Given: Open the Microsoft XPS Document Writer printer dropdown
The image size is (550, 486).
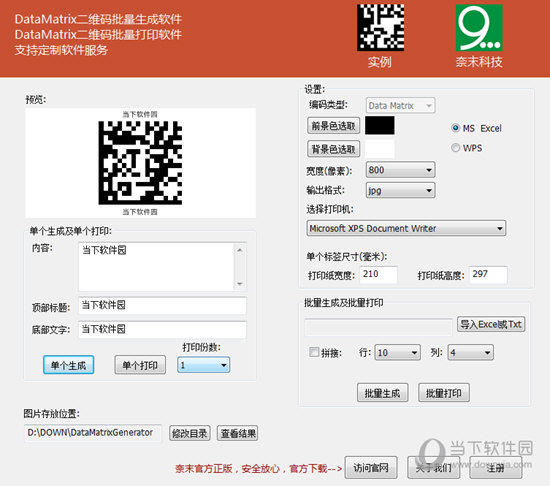Looking at the screenshot, I should 406,228.
